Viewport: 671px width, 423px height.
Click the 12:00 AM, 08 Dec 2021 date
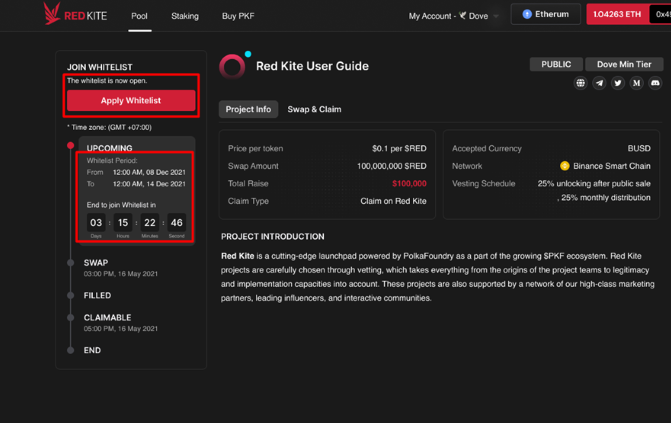click(x=149, y=172)
